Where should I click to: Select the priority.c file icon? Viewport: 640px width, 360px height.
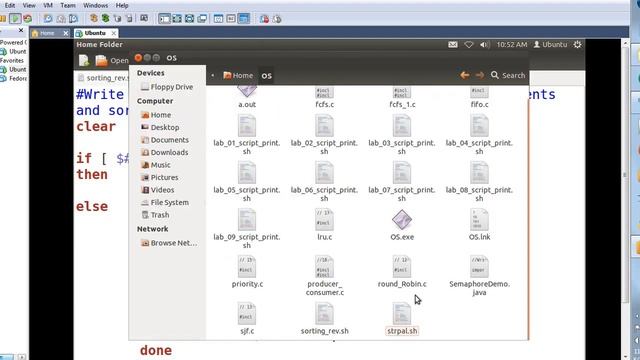pyautogui.click(x=247, y=267)
